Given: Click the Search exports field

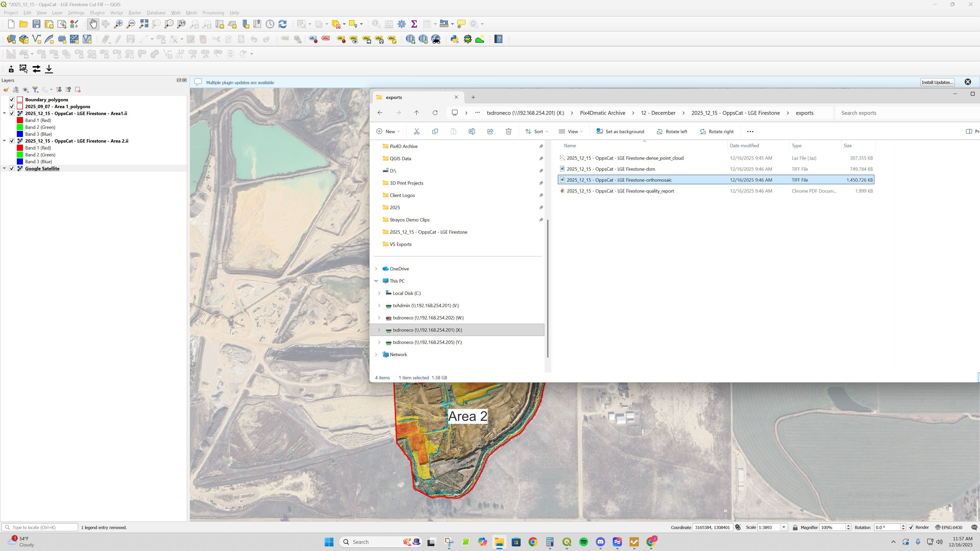Looking at the screenshot, I should 907,113.
